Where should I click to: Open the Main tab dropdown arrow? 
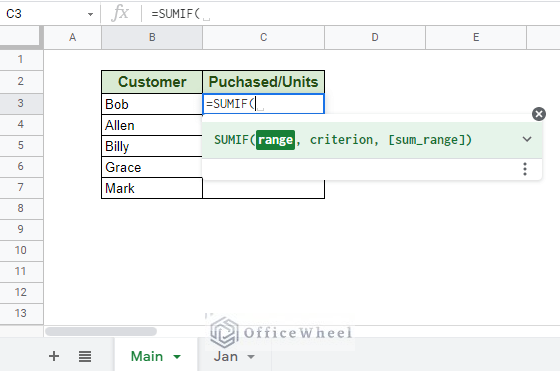177,356
